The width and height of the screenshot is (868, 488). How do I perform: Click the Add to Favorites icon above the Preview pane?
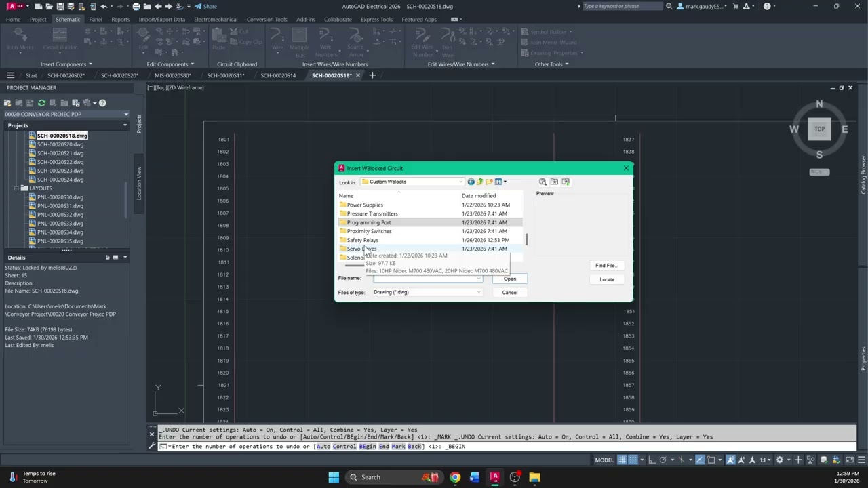click(x=566, y=182)
